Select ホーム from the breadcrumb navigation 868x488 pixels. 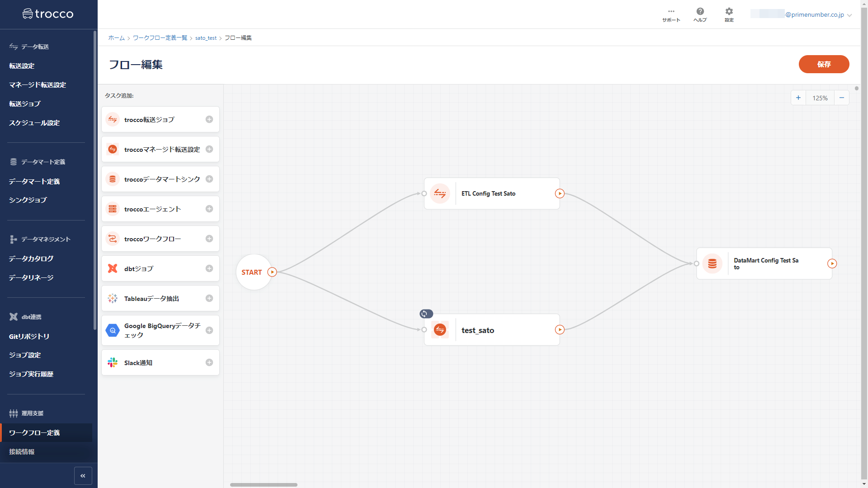point(116,38)
